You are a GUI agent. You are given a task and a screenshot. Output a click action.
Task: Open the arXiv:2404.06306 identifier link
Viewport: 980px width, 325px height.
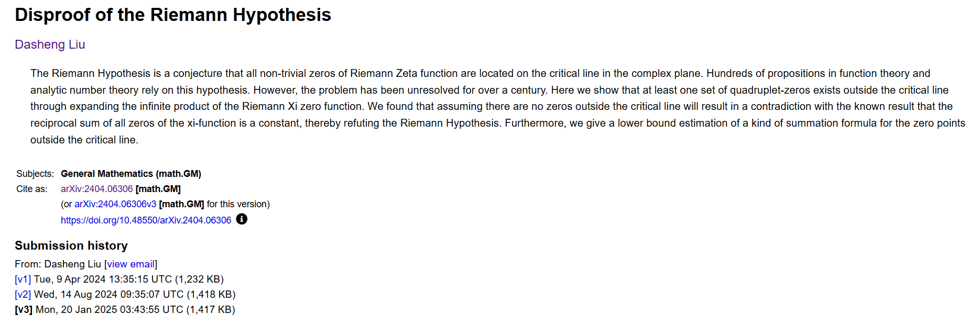click(x=97, y=189)
